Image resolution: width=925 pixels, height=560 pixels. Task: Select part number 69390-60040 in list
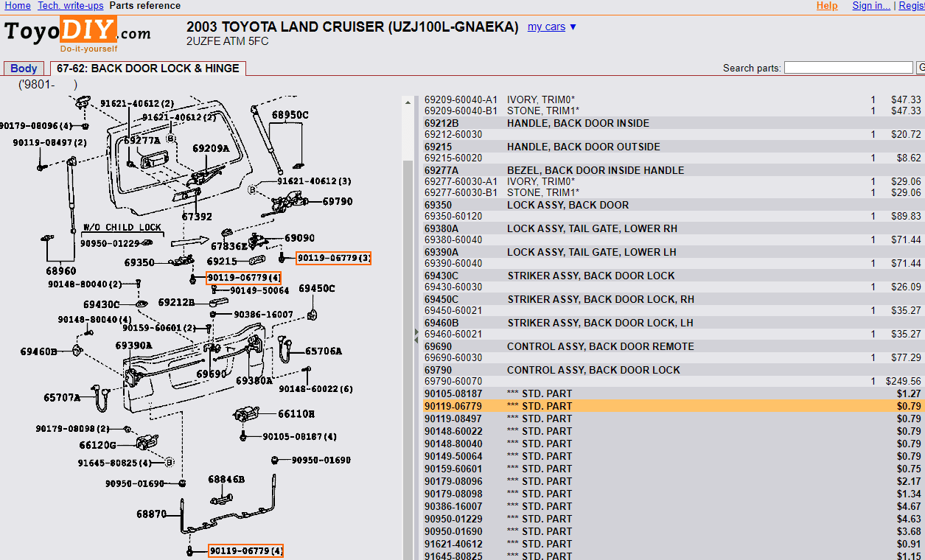click(453, 263)
